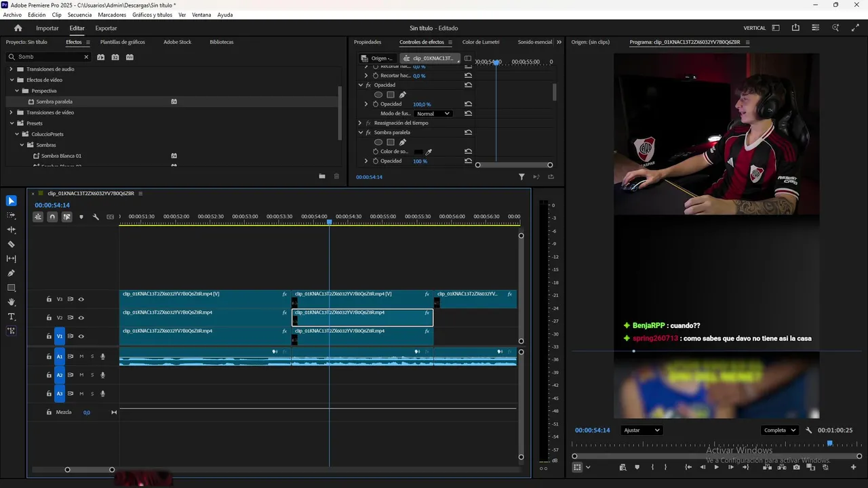Open the Program Monitor settings wrench
Image resolution: width=868 pixels, height=488 pixels.
[x=808, y=430]
